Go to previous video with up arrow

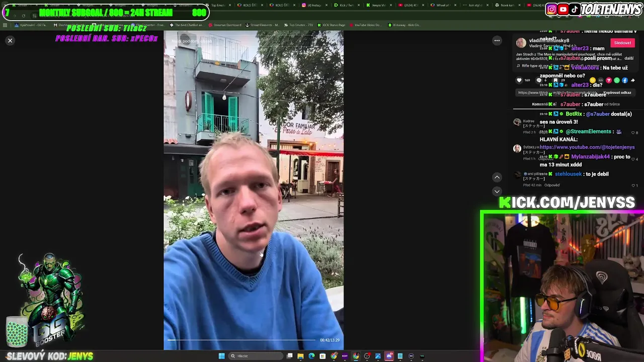pos(497,177)
